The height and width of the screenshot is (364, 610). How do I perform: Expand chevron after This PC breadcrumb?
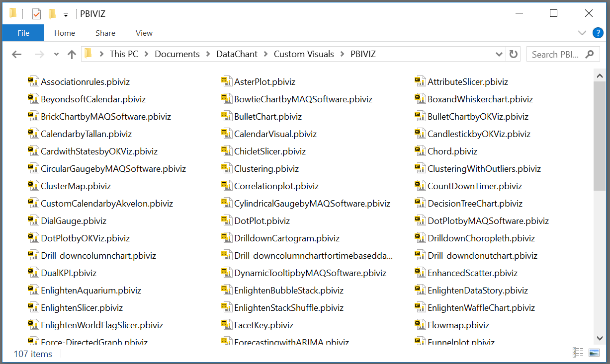click(x=147, y=54)
